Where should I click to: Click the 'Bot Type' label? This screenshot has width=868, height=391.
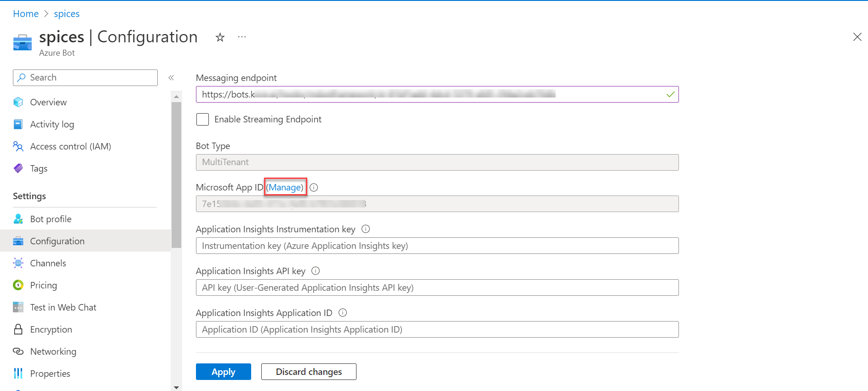[213, 146]
